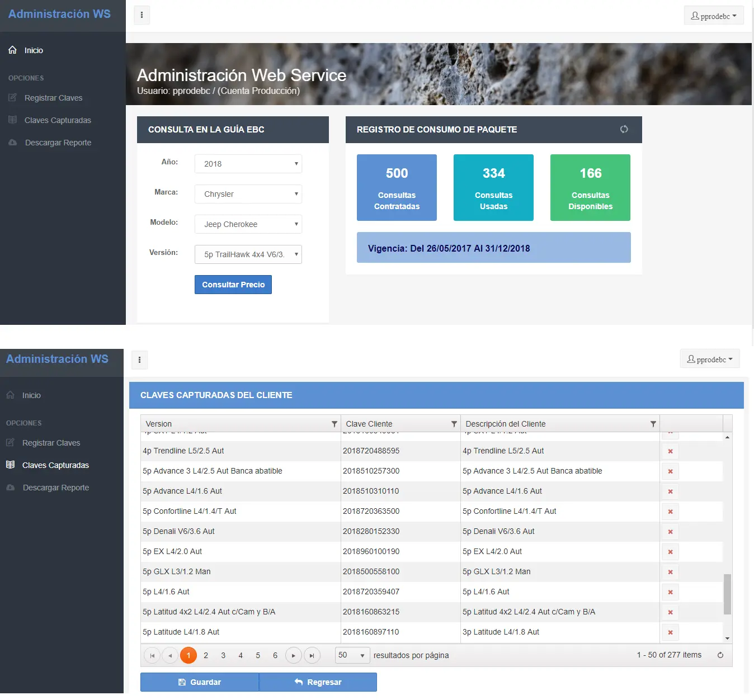The image size is (754, 700).
Task: Open Registrar Claves in the top sidebar
Action: coord(53,98)
